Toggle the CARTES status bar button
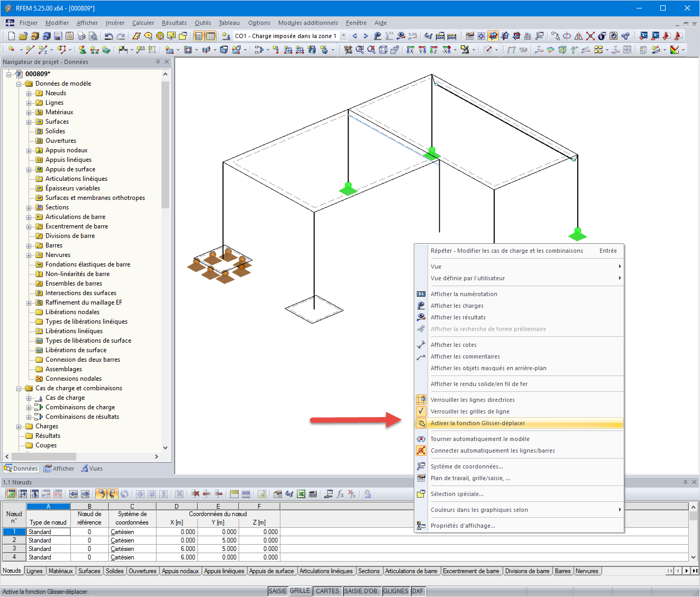Image resolution: width=700 pixels, height=597 pixels. (327, 591)
